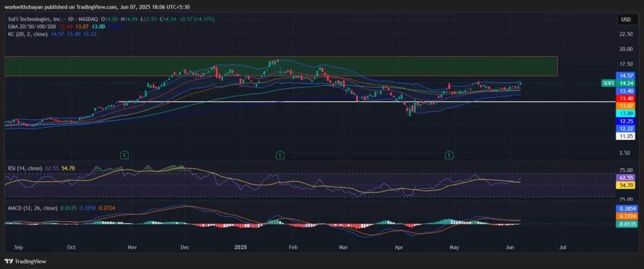Click the cyan 13.00 price axis label
The width and height of the screenshot is (644, 269).
(x=626, y=113)
